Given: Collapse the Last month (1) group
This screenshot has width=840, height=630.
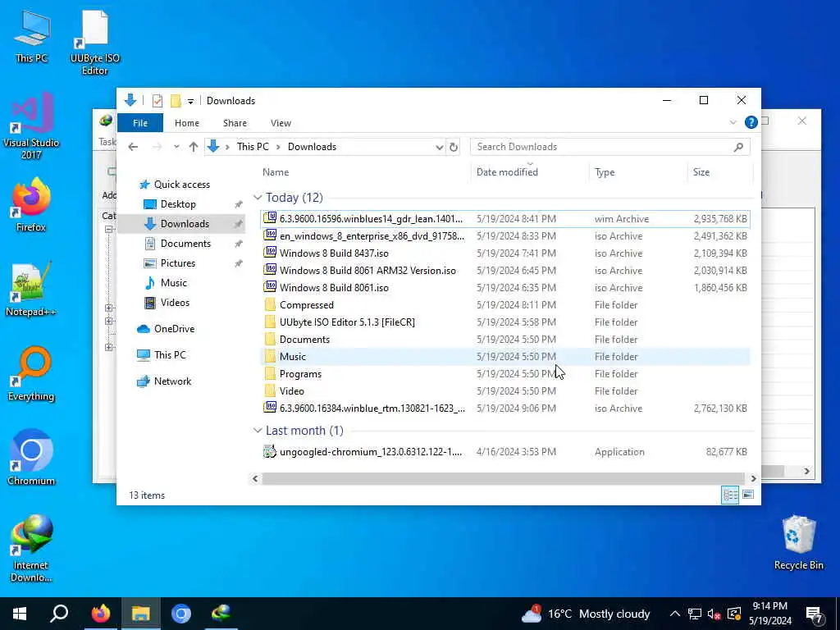Looking at the screenshot, I should [258, 431].
